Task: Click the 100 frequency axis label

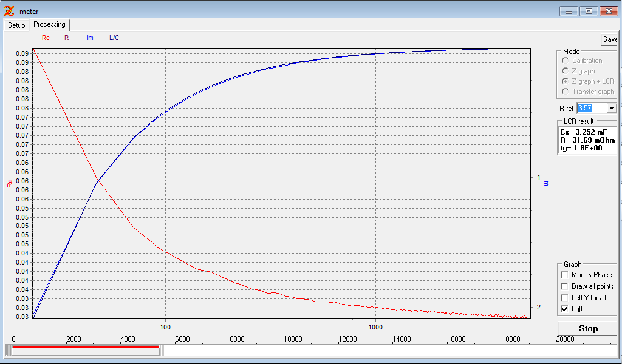Action: click(x=165, y=327)
